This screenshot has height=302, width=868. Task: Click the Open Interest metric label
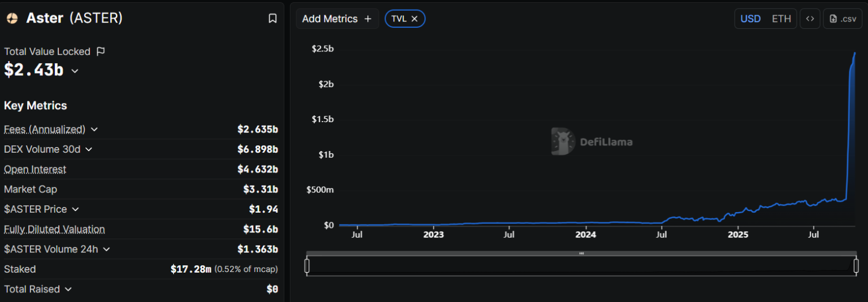(x=35, y=170)
